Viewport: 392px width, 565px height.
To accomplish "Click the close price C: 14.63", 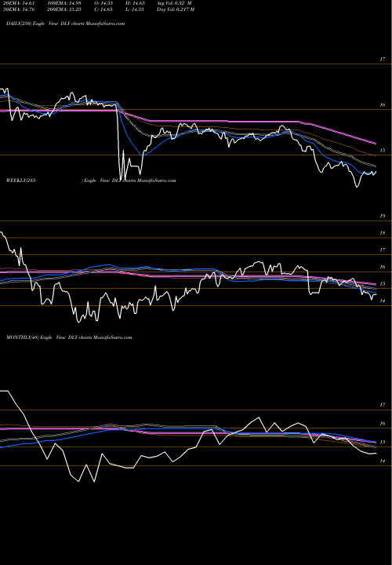I will (103, 9).
